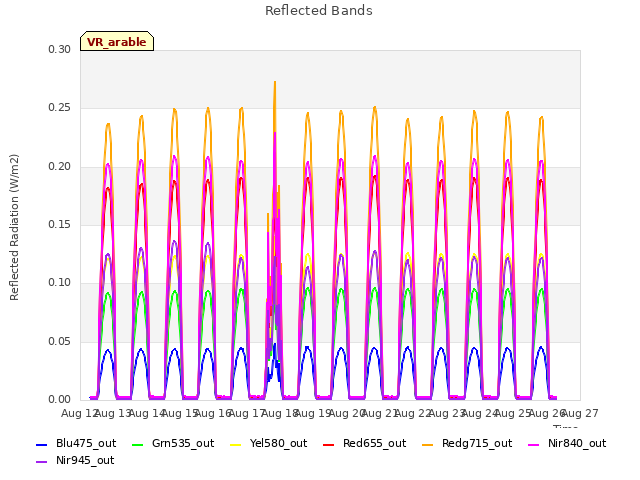This screenshot has height=480, width=640.
Task: Click the orange Redg715_out legend color marker
Action: pos(428,444)
